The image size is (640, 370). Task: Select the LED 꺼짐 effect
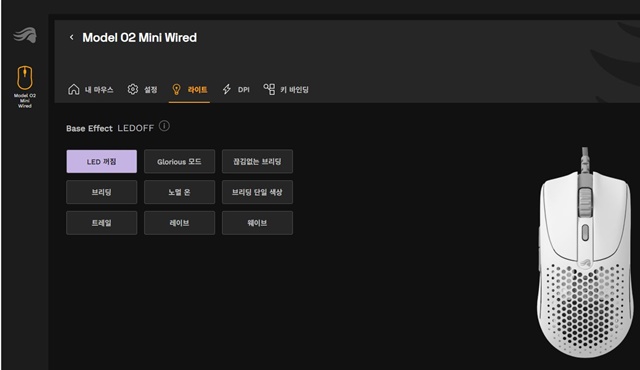(x=102, y=162)
